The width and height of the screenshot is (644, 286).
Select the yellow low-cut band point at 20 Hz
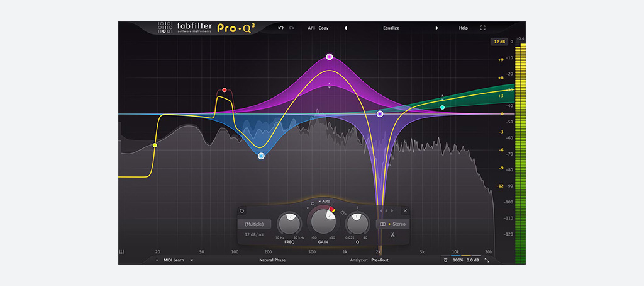point(155,146)
